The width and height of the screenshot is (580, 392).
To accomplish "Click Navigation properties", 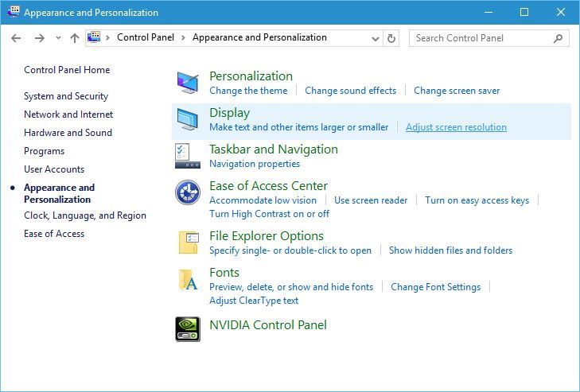I will [x=255, y=164].
